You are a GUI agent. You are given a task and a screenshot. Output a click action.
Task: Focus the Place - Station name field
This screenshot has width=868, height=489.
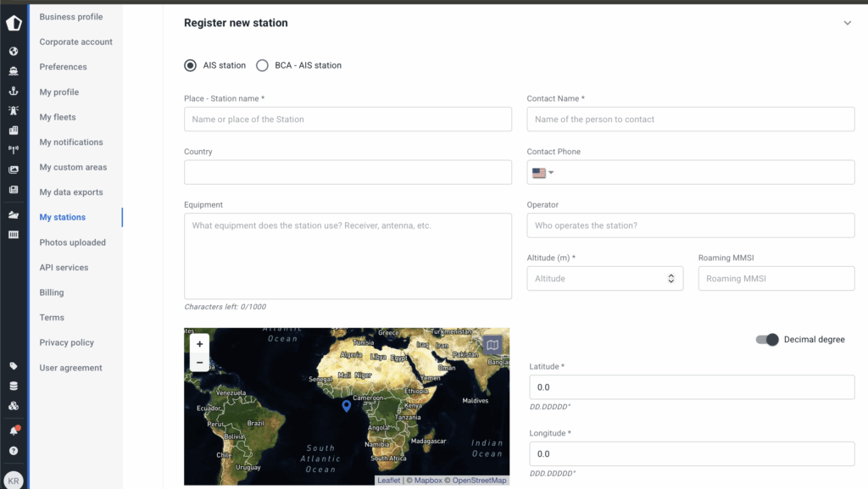(348, 119)
